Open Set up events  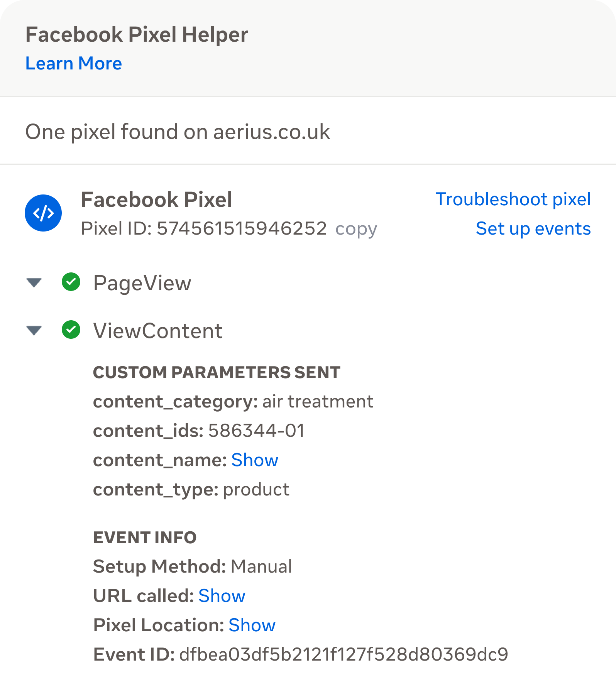(533, 228)
